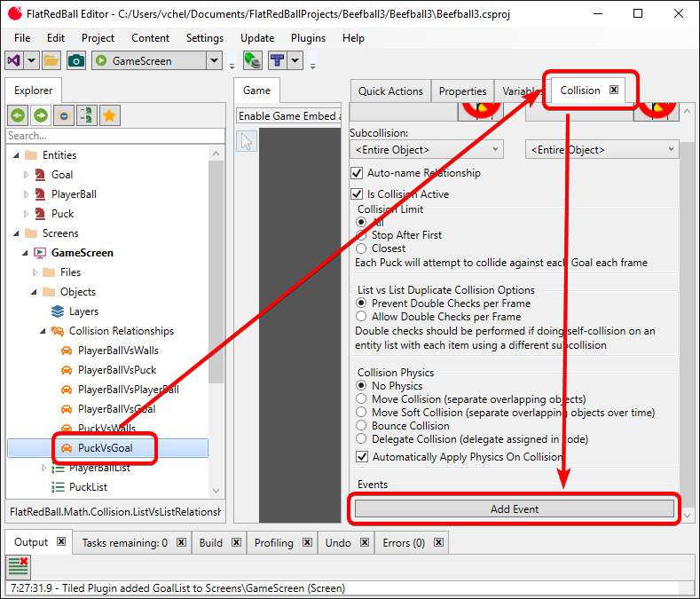Viewport: 700px width, 599px height.
Task: Select the Bounce Collision radio option
Action: [x=362, y=426]
